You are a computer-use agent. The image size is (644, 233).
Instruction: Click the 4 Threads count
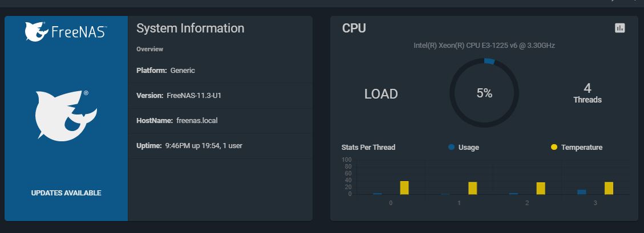[x=587, y=93]
